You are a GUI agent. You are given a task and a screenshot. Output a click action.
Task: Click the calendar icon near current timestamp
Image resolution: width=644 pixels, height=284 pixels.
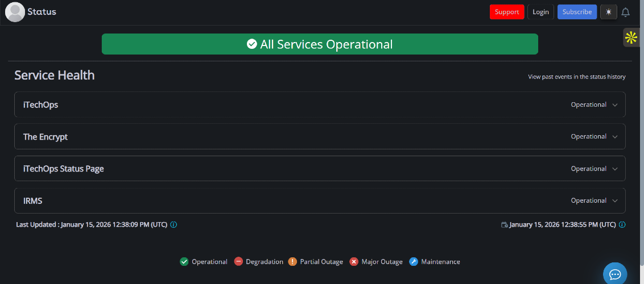(504, 225)
